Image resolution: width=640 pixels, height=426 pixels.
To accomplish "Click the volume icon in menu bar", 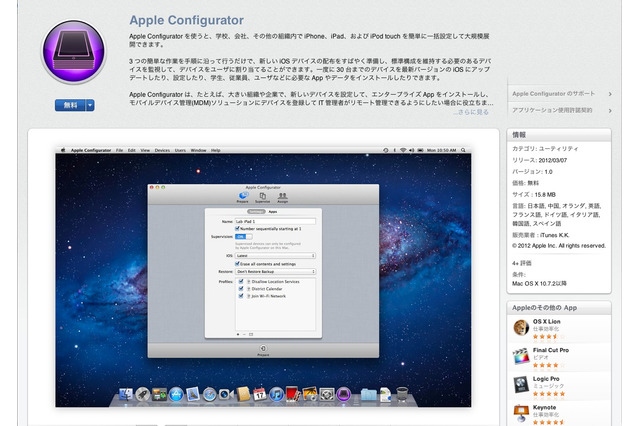I will pyautogui.click(x=411, y=150).
